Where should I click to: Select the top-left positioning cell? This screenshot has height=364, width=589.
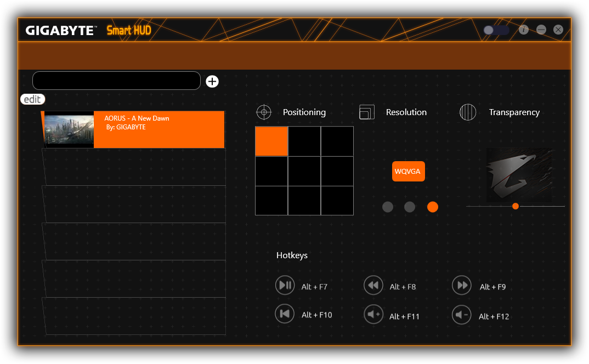(271, 141)
